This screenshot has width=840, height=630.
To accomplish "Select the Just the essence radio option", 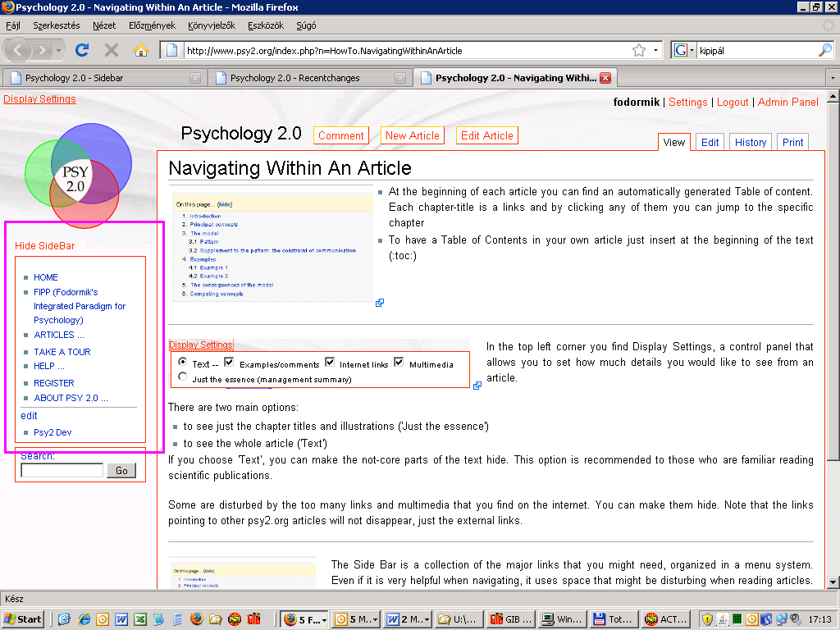I will point(183,377).
